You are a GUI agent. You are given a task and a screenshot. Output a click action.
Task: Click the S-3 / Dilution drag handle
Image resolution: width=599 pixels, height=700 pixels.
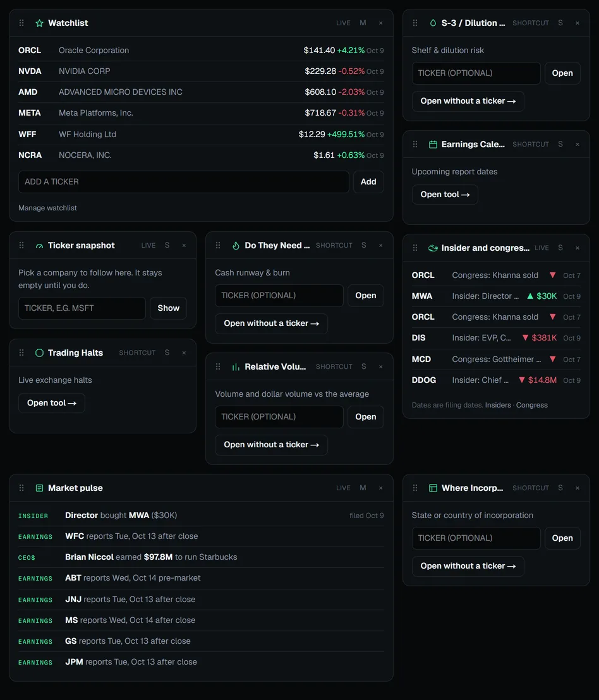pyautogui.click(x=415, y=23)
